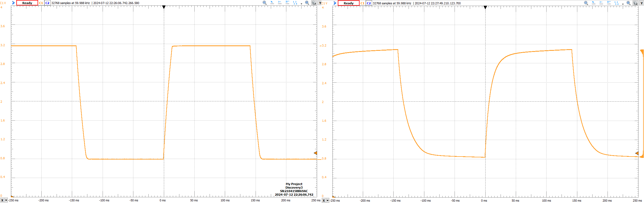
Task: Open the gear options menu in right plot
Action: [x=635, y=3]
